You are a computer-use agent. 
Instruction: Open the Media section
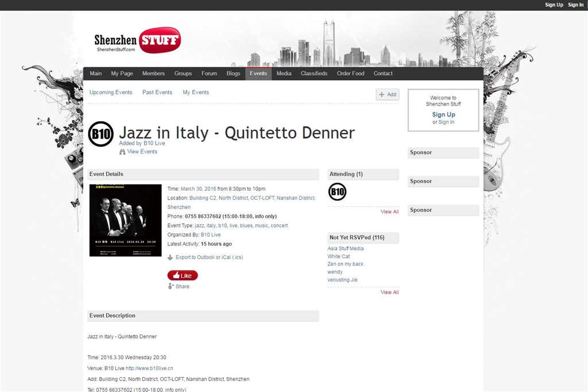coord(284,74)
